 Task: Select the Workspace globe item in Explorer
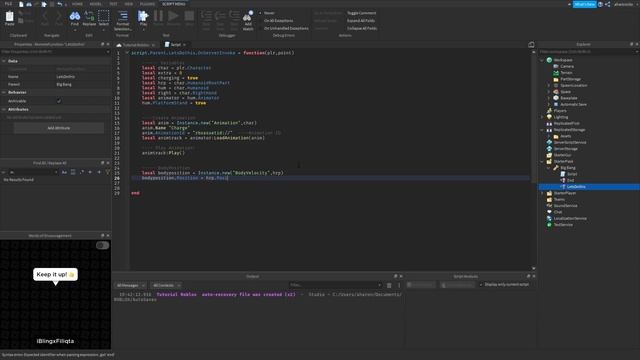point(562,60)
